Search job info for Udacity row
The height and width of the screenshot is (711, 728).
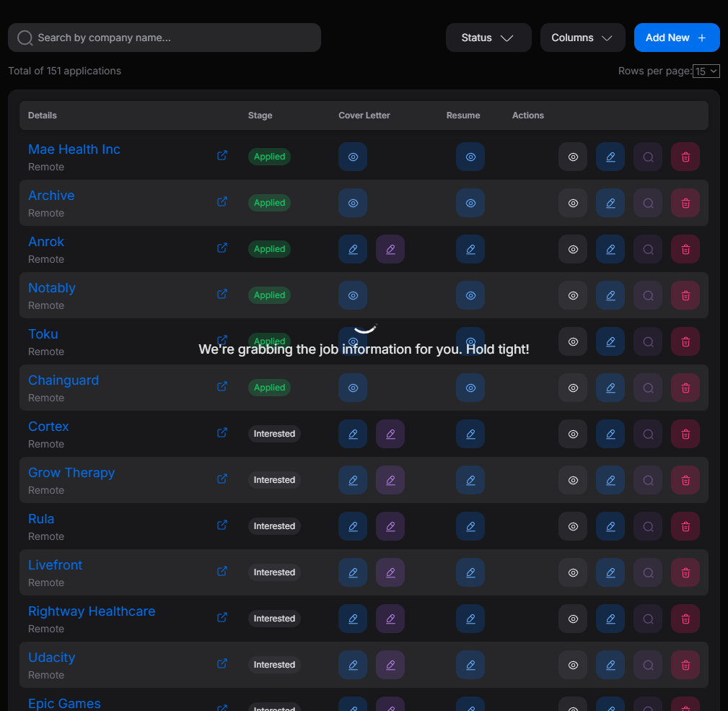648,665
